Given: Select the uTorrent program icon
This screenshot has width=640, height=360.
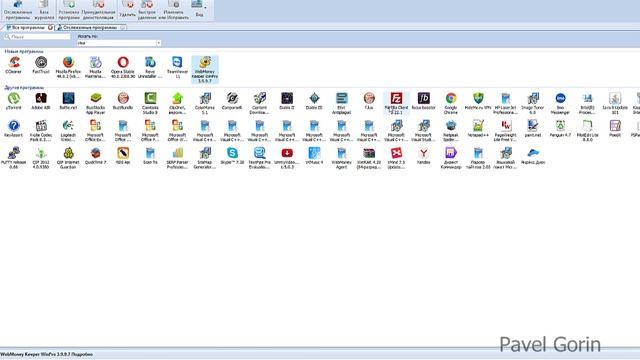Looking at the screenshot, I should (x=13, y=101).
